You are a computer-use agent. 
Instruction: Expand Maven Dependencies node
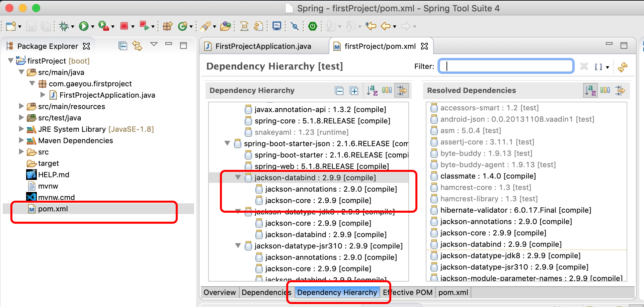[21, 140]
